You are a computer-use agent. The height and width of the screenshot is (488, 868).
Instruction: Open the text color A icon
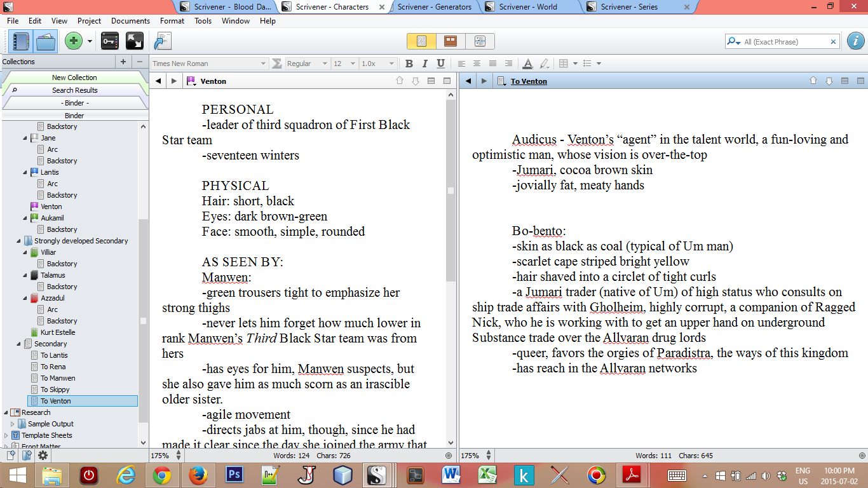(x=527, y=64)
